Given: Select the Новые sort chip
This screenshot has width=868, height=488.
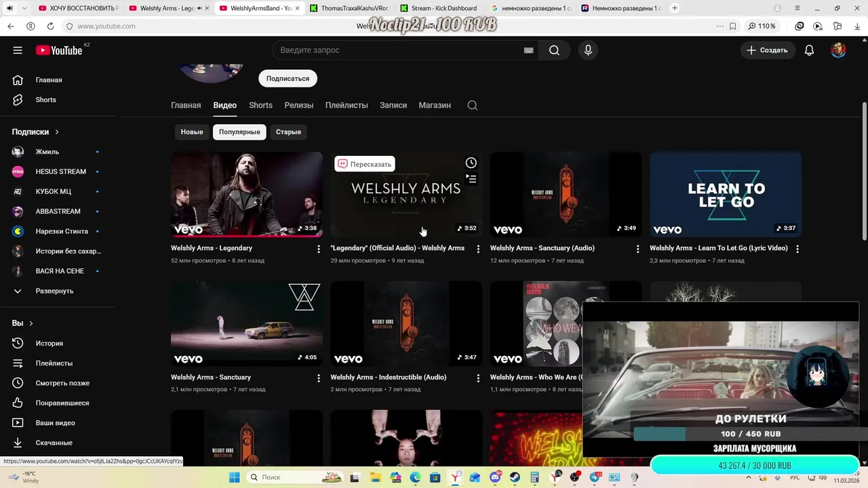Looking at the screenshot, I should [192, 131].
